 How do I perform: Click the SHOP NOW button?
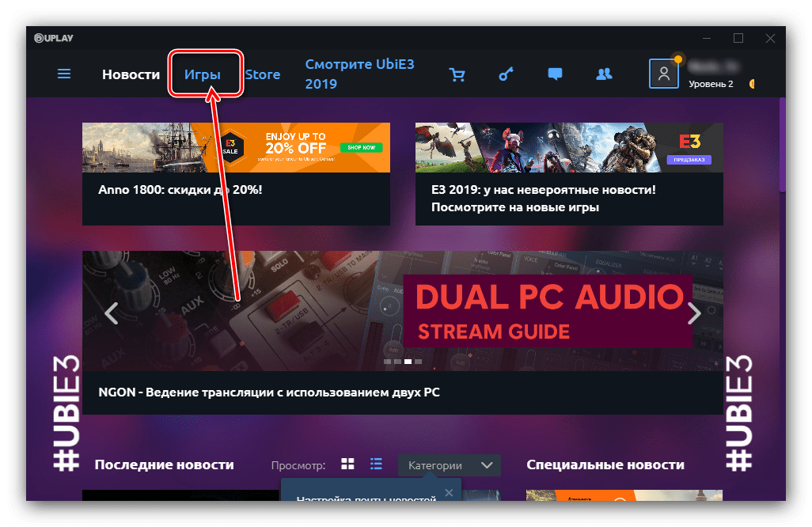point(362,147)
